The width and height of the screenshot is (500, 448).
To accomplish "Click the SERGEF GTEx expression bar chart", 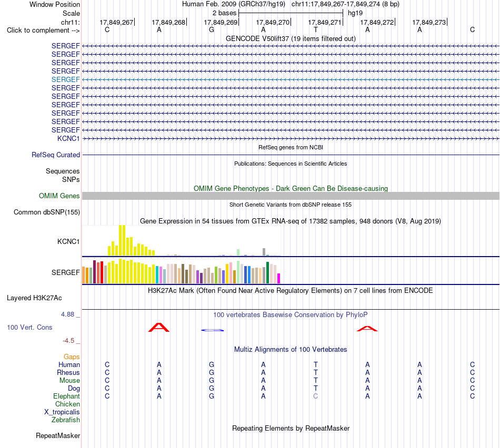I will point(181,271).
